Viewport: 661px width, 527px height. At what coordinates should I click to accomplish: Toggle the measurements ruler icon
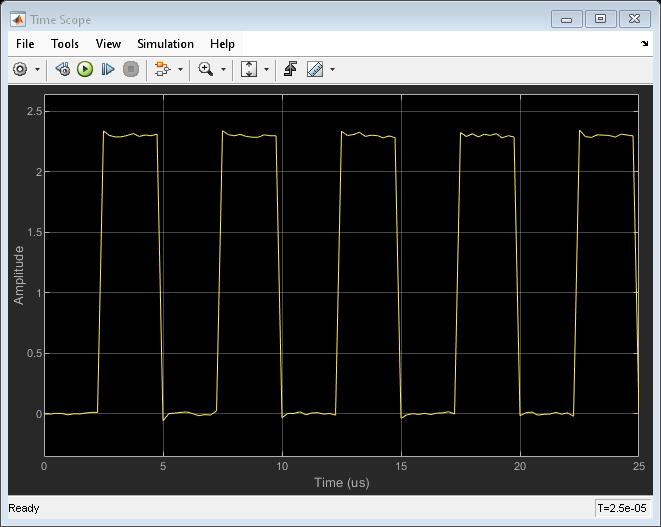[x=315, y=69]
